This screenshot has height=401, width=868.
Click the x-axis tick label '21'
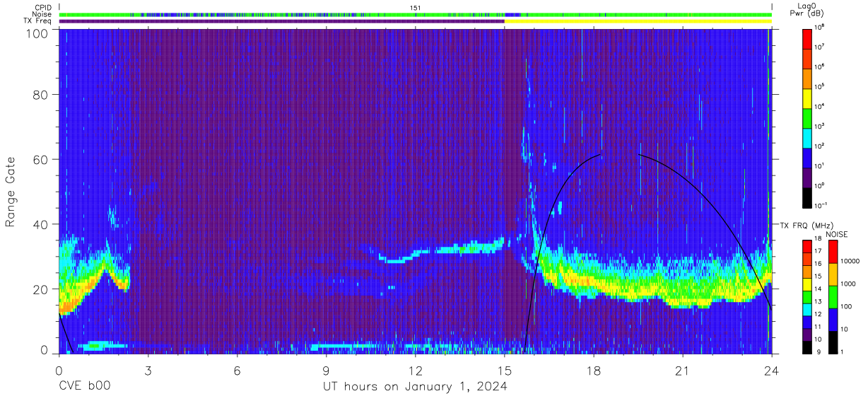[x=683, y=370]
